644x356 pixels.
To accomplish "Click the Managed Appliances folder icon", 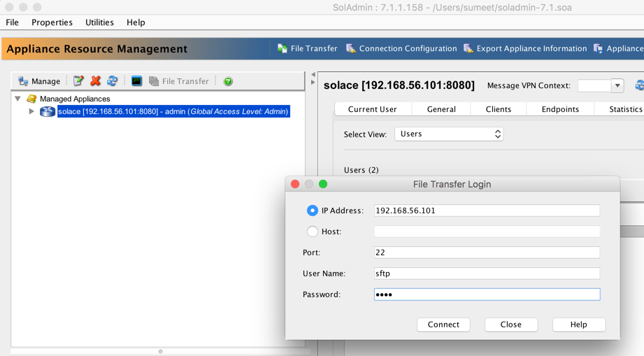I will 31,99.
